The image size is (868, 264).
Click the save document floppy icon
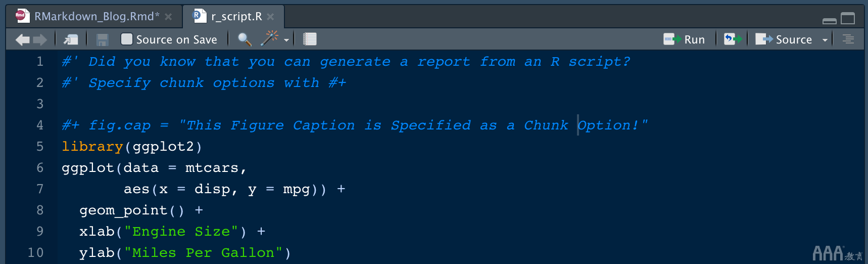[x=103, y=39]
